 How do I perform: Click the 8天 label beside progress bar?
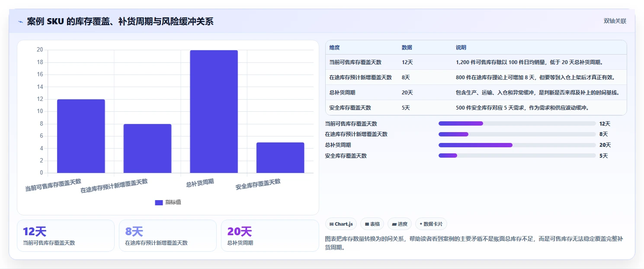603,134
